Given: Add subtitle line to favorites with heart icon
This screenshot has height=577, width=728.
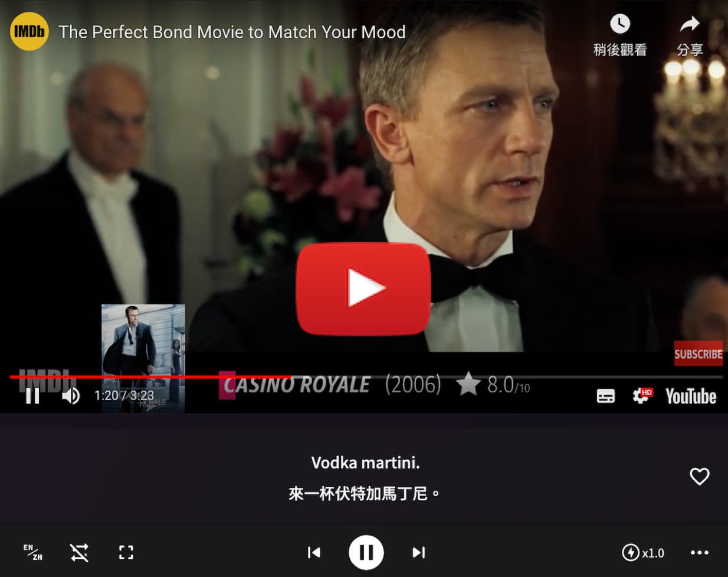Looking at the screenshot, I should coord(700,476).
